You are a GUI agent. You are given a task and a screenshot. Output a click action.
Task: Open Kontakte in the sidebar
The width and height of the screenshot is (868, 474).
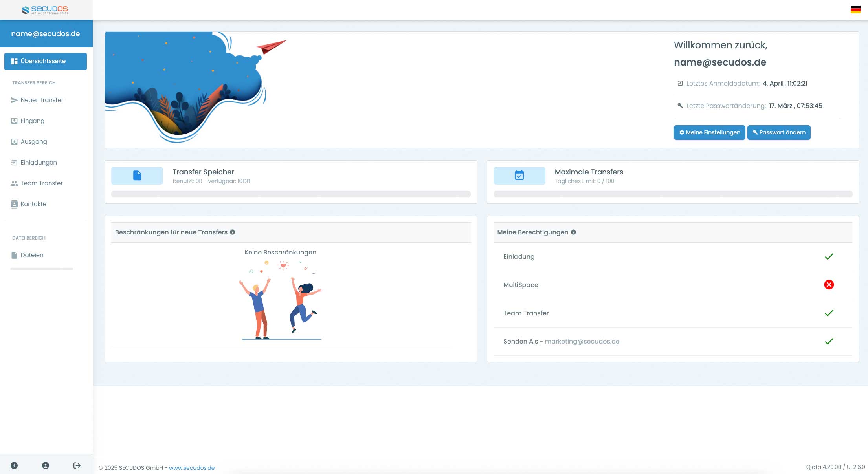[33, 204]
